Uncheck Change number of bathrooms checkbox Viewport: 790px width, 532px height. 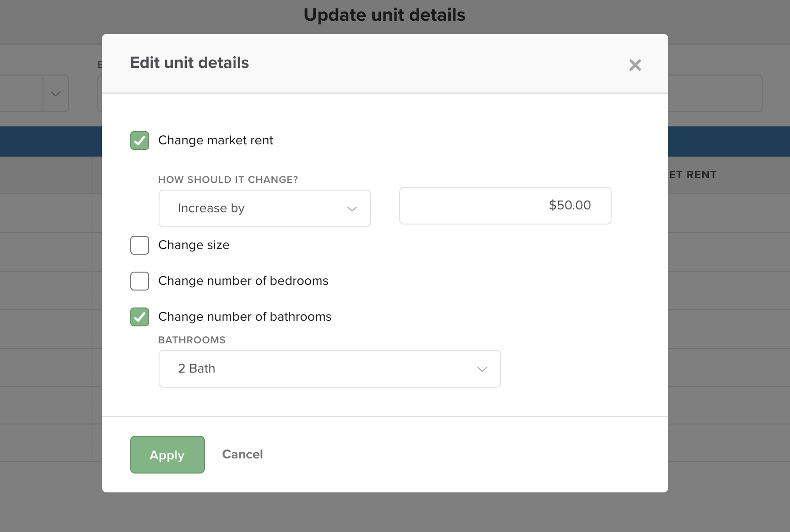[x=140, y=317]
